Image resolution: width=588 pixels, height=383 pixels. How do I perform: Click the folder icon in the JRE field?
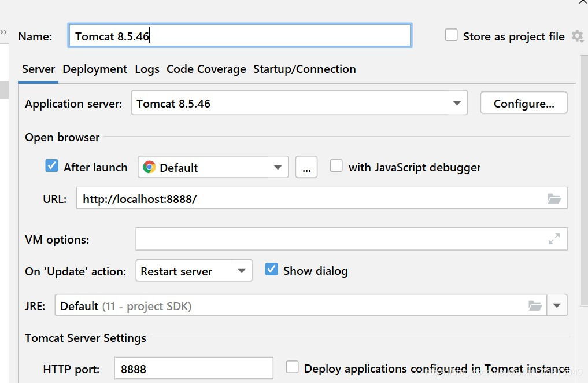click(x=535, y=306)
